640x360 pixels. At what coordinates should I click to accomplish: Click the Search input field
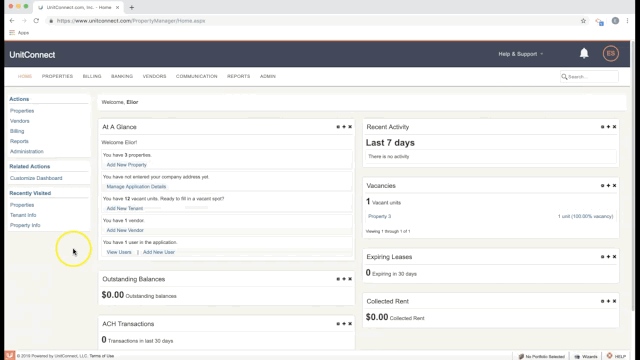tap(589, 77)
